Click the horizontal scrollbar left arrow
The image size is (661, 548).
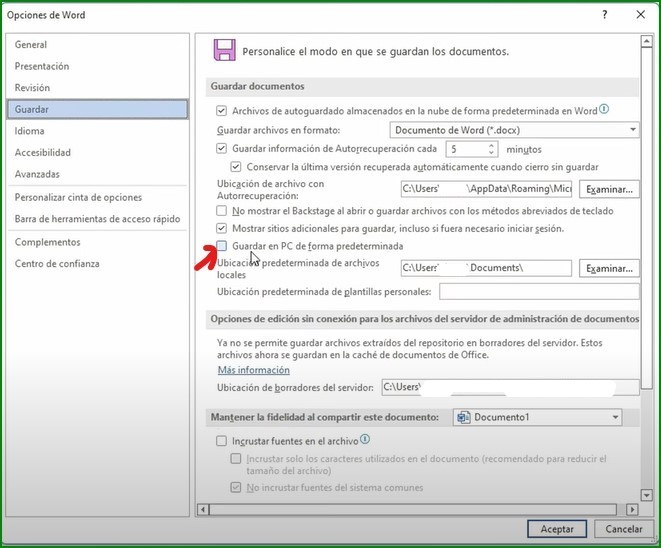click(x=203, y=510)
